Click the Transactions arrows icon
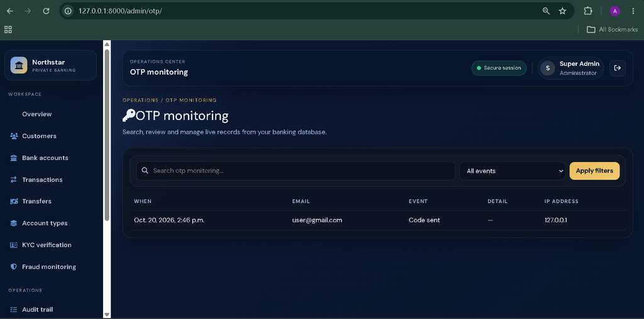 click(14, 180)
